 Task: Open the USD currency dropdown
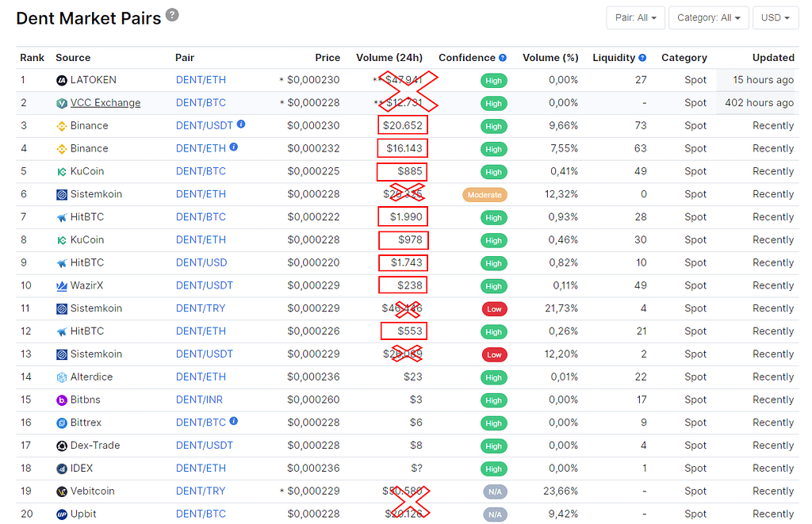pos(776,18)
